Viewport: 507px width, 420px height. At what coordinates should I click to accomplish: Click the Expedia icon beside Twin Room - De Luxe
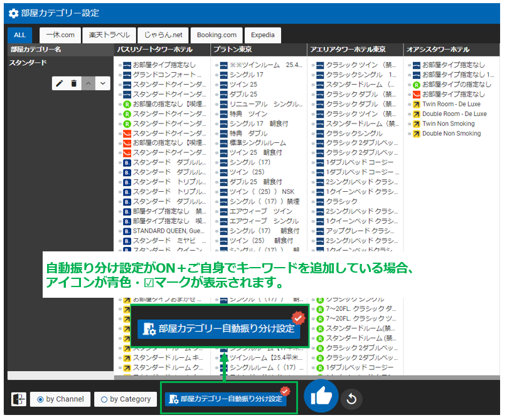tap(415, 104)
